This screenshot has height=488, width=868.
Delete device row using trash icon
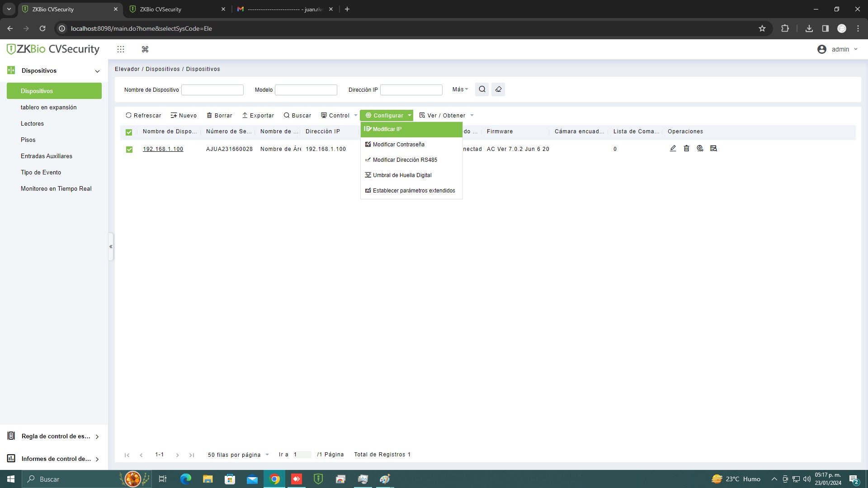click(686, 148)
